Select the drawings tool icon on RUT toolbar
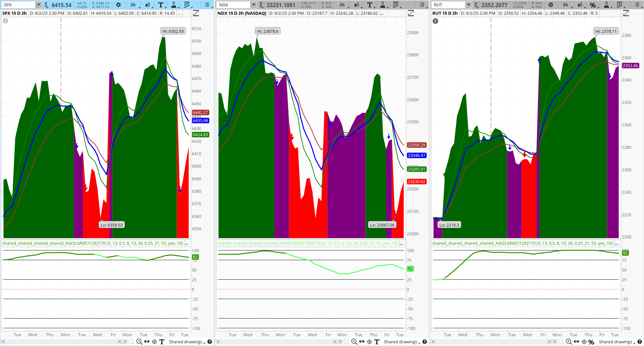The image size is (644, 346). (x=620, y=5)
